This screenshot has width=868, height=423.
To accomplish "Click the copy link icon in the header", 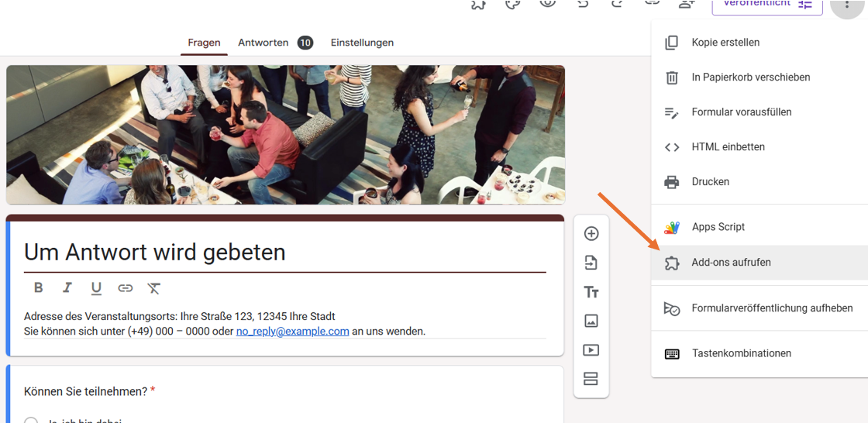I will [x=652, y=3].
